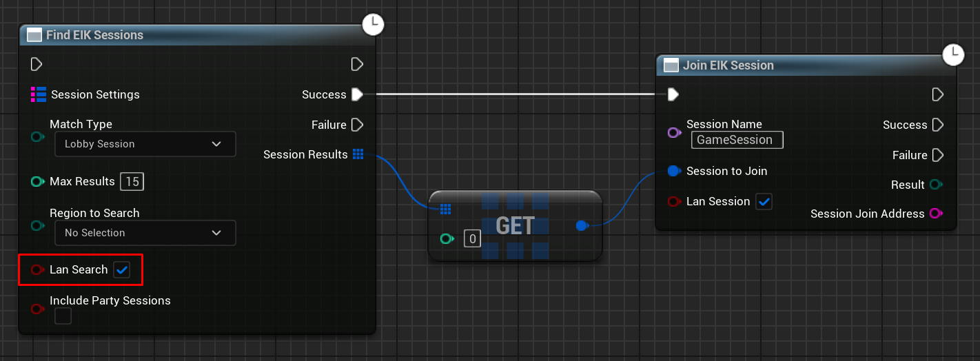Click the Result output pin on Join EIK Session
Viewport: 980px width, 361px height.
(x=936, y=185)
